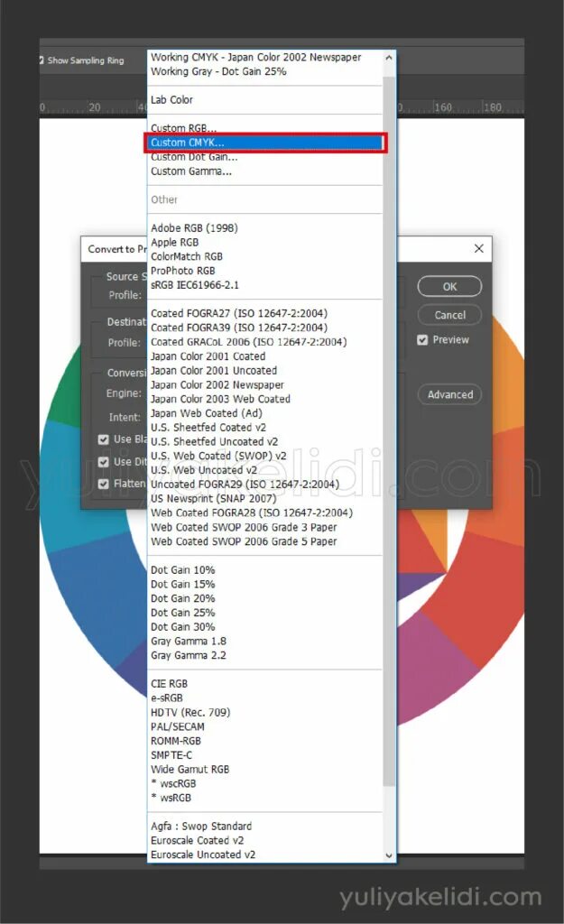Click dropdown list scroll up arrow
The height and width of the screenshot is (924, 564).
tap(389, 58)
